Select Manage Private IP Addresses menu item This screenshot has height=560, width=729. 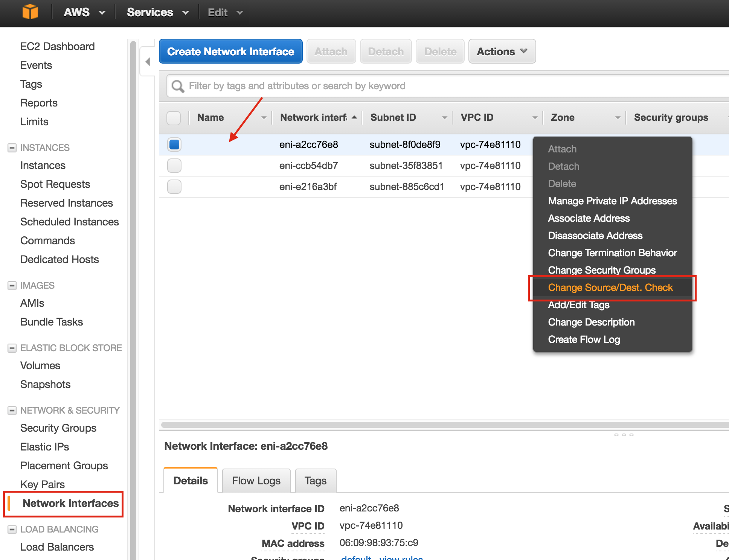pos(613,201)
